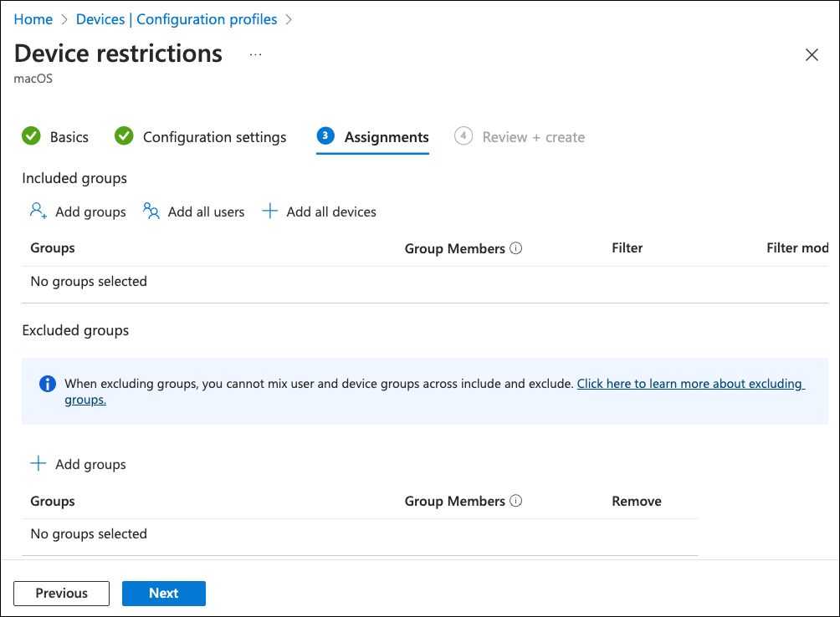Click the Add all users icon
The image size is (840, 617).
click(151, 212)
